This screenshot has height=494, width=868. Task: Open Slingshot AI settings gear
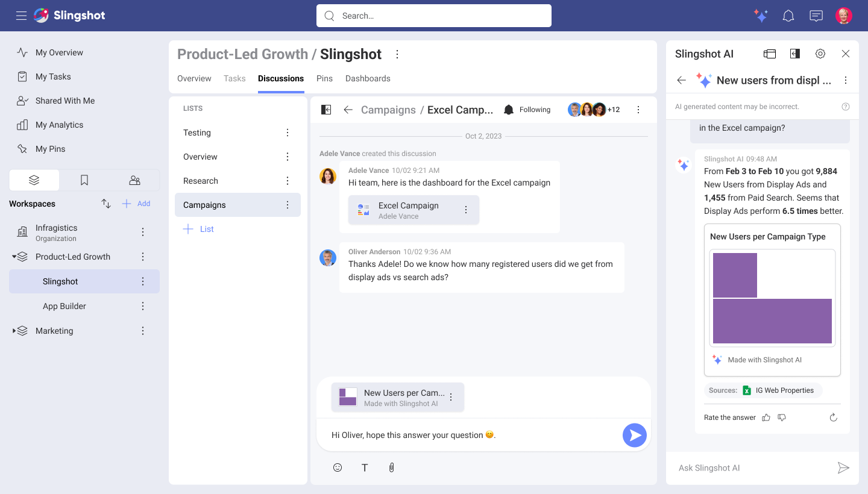pos(820,54)
